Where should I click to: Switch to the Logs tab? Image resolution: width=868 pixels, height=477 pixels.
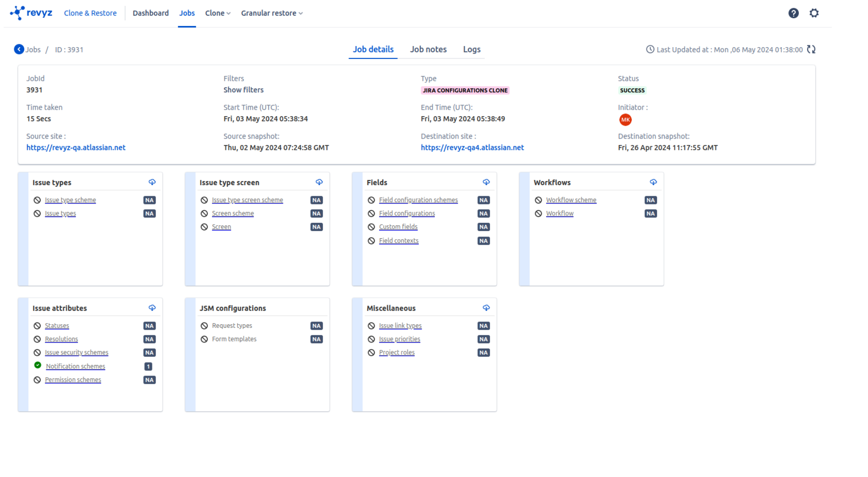(471, 49)
